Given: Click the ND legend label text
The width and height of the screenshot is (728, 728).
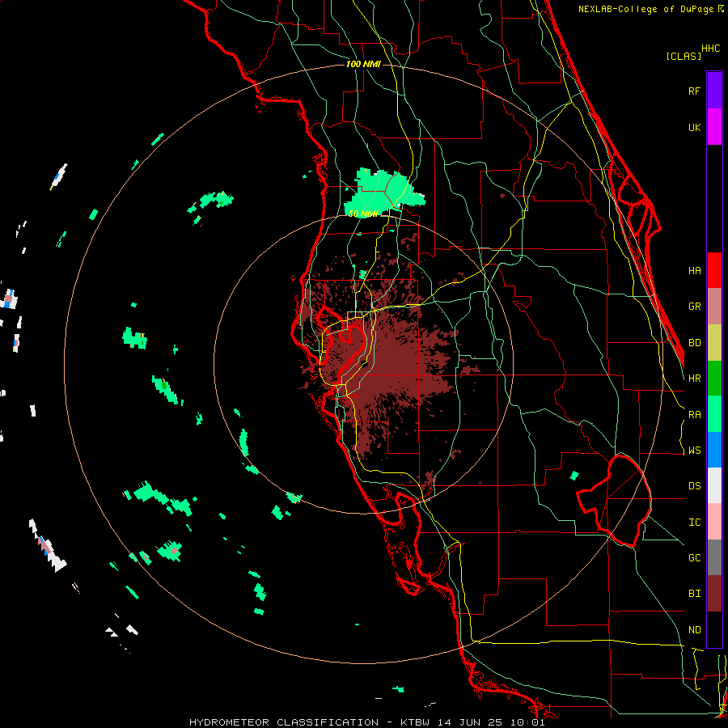Looking at the screenshot, I should (x=694, y=630).
